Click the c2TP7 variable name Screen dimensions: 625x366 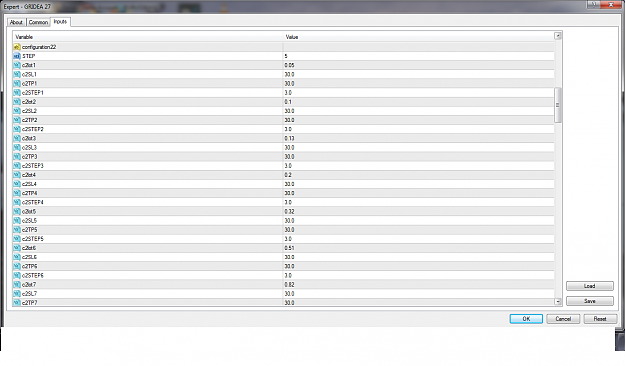(x=30, y=303)
